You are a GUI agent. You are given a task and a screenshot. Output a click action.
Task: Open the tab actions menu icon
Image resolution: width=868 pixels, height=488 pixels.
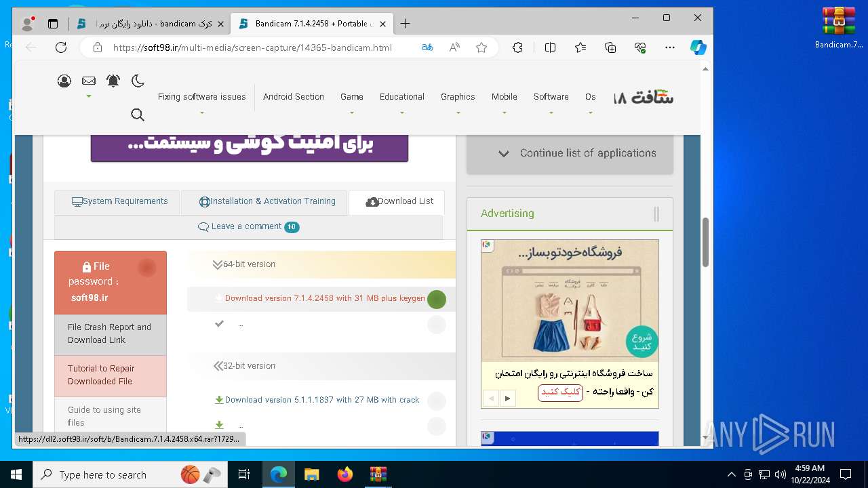click(x=53, y=24)
